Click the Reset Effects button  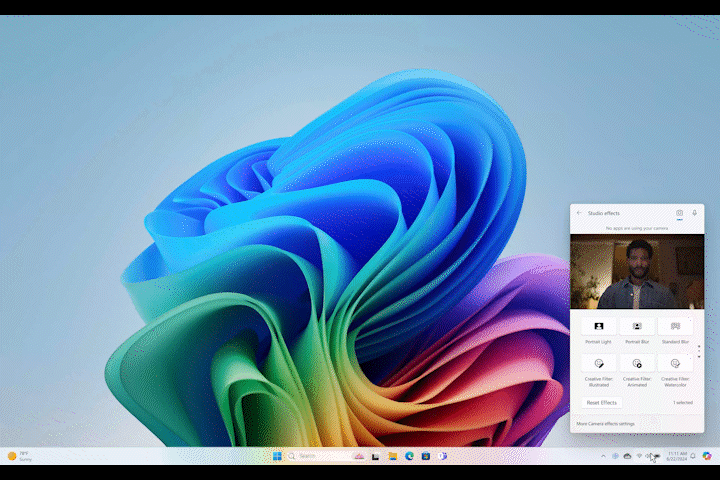(x=602, y=402)
